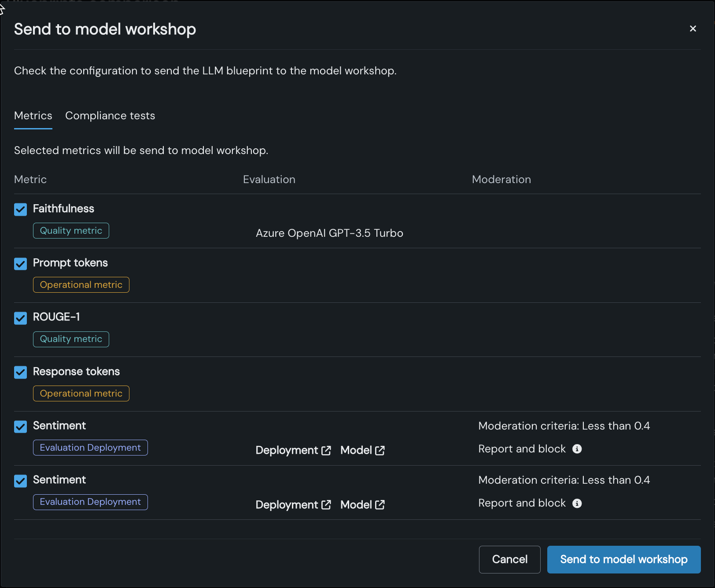The width and height of the screenshot is (715, 588).
Task: Open the first Sentiment Deployment external link
Action: point(293,450)
